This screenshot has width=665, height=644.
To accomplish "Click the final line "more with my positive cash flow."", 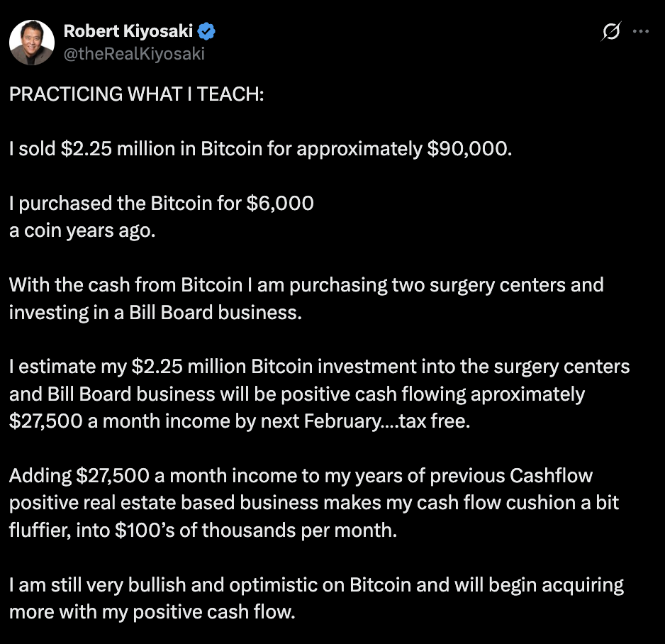I will (x=151, y=611).
